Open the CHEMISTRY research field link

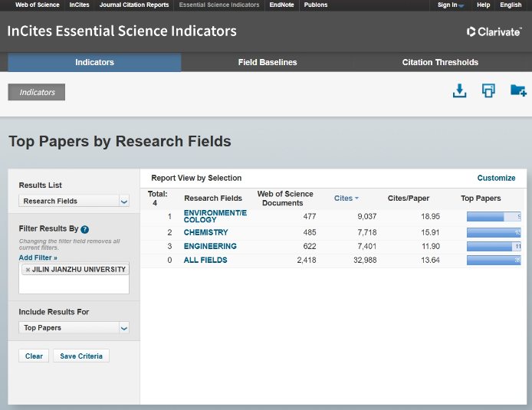pyautogui.click(x=205, y=233)
